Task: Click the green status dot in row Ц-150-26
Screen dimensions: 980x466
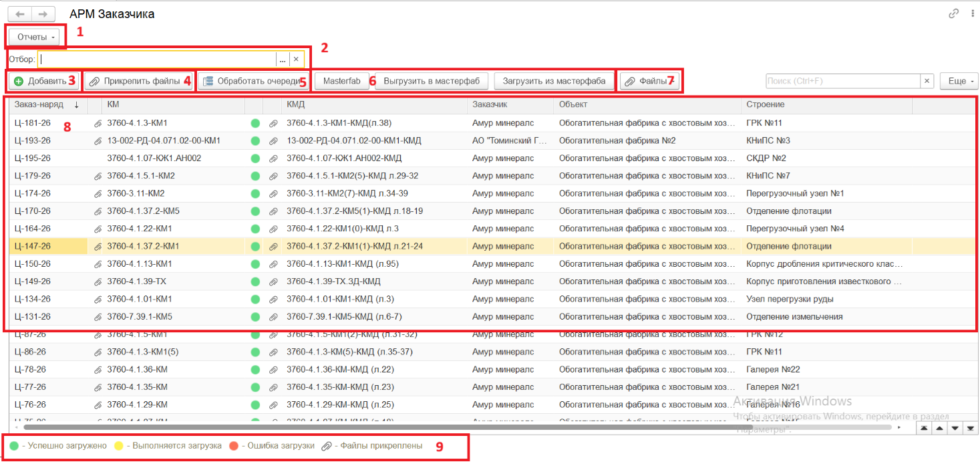Action: click(x=255, y=264)
